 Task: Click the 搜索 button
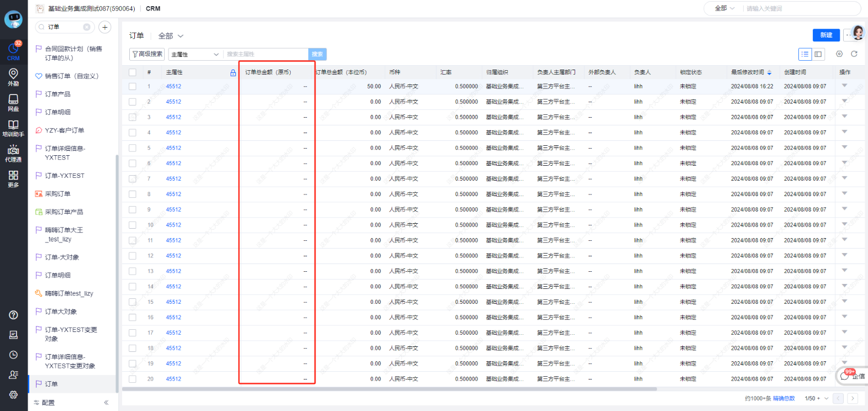coord(317,54)
